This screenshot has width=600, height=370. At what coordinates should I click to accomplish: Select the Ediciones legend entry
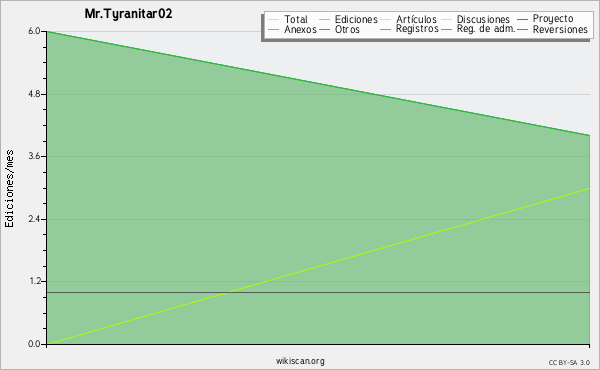click(x=348, y=19)
